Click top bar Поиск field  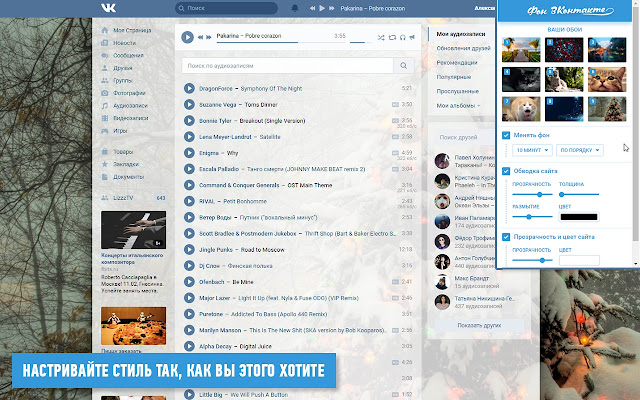227,8
